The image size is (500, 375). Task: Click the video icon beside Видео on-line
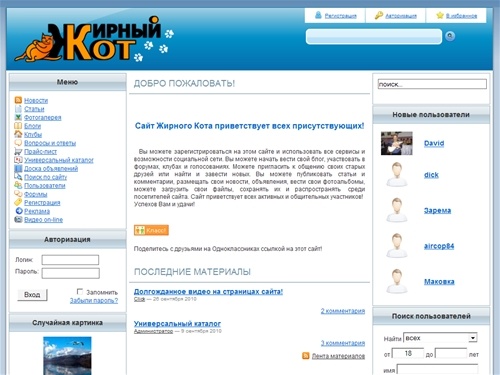click(x=18, y=219)
